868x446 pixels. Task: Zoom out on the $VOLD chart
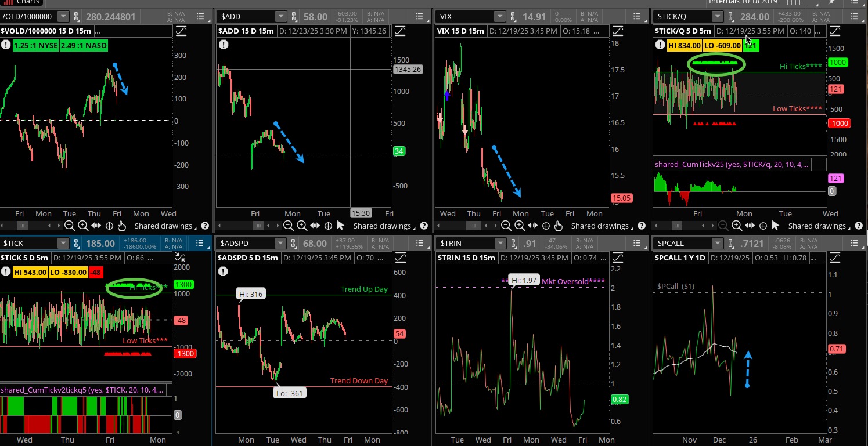pyautogui.click(x=70, y=226)
